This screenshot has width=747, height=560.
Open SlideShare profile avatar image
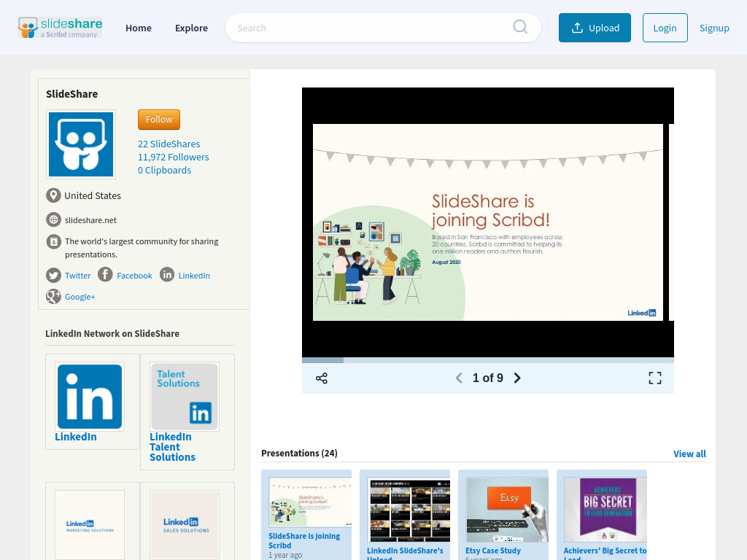(81, 144)
